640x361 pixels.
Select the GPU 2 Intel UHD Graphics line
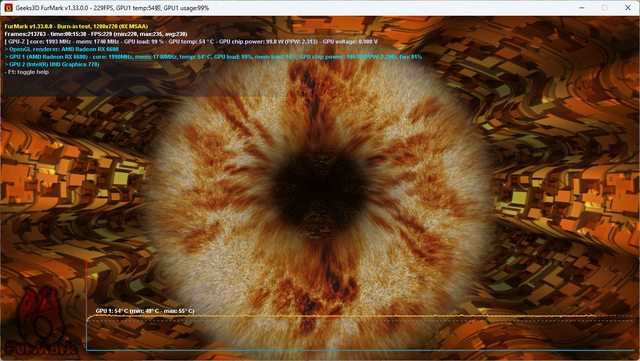click(x=52, y=64)
